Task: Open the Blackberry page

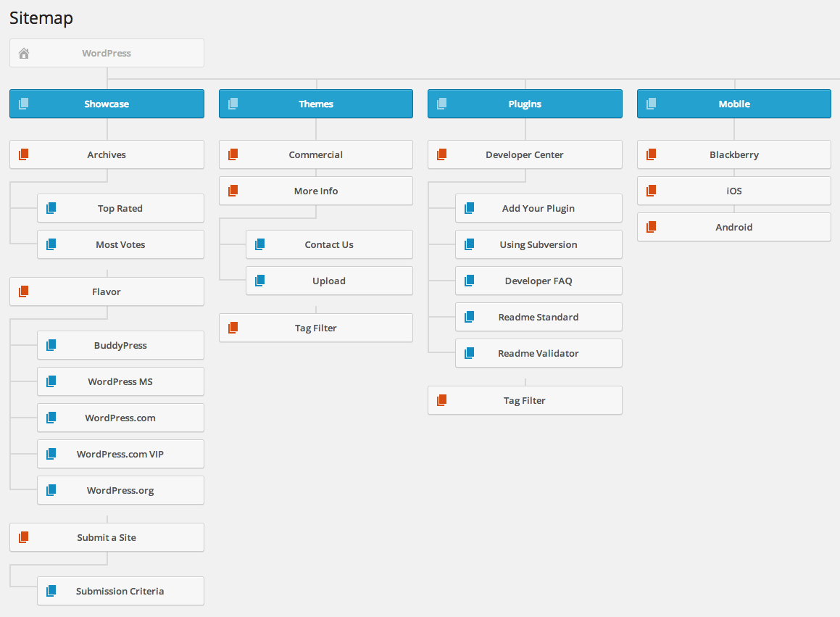Action: [x=734, y=154]
